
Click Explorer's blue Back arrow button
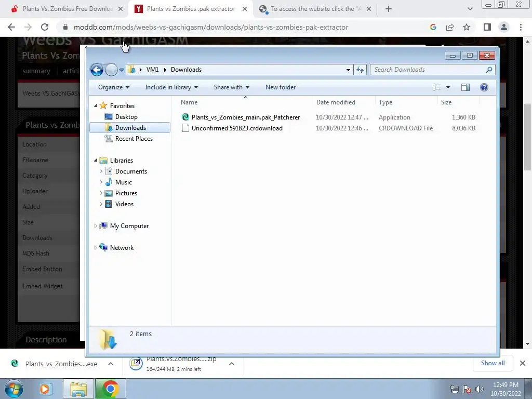pyautogui.click(x=97, y=70)
